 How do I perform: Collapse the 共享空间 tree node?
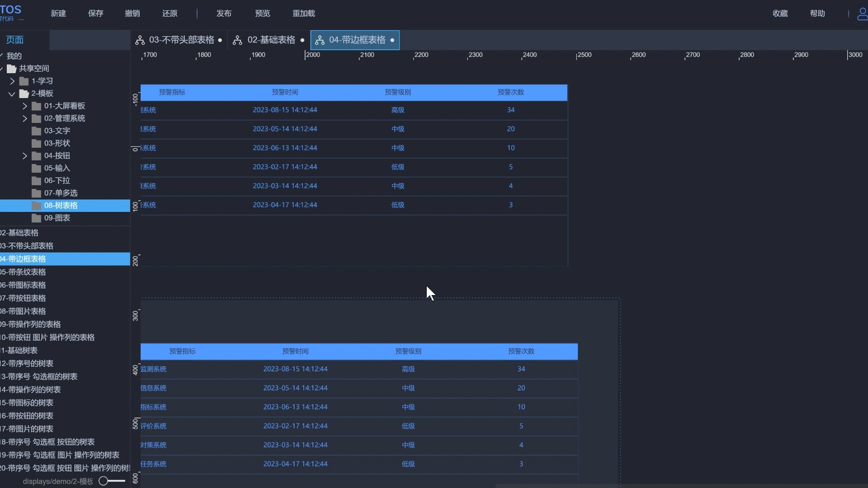pyautogui.click(x=2, y=69)
